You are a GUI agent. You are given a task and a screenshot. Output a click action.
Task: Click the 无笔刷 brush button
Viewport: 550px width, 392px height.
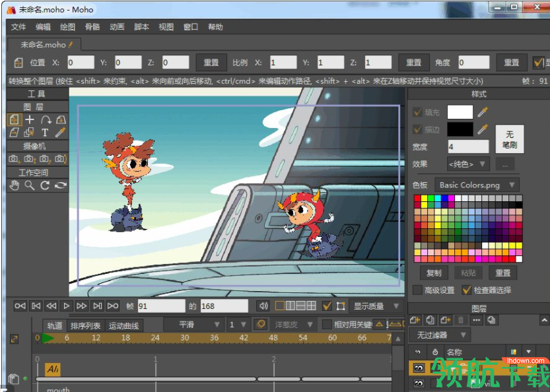[509, 139]
